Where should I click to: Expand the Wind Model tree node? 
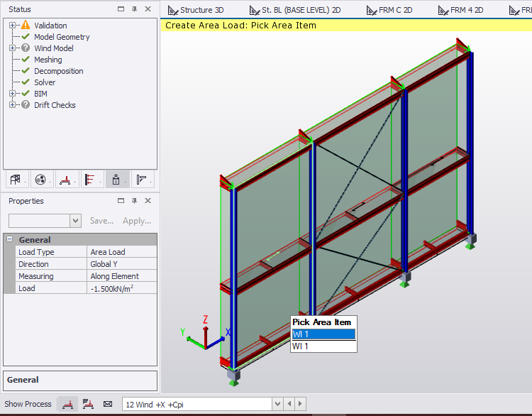coord(12,48)
